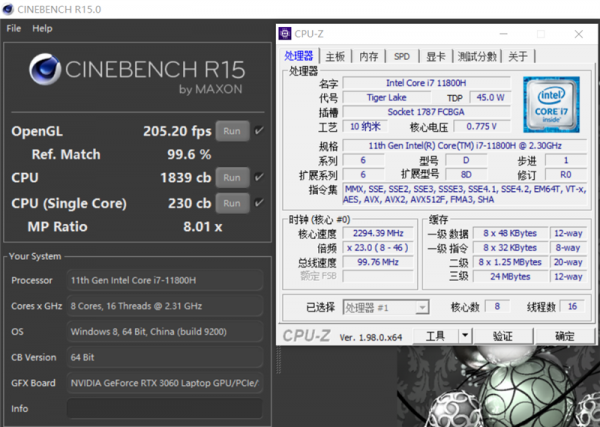The image size is (600, 427).
Task: Open the Help menu
Action: [42, 28]
